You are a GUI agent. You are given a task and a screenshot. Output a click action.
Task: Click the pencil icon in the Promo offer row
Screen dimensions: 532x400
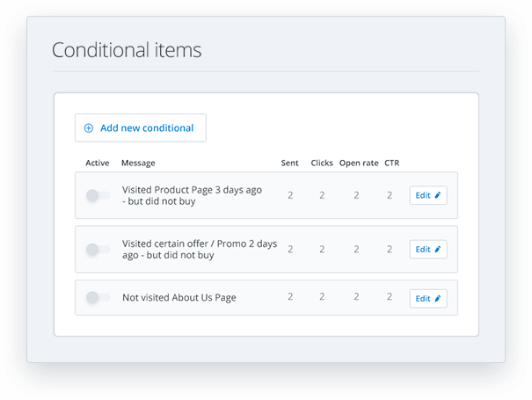point(438,250)
